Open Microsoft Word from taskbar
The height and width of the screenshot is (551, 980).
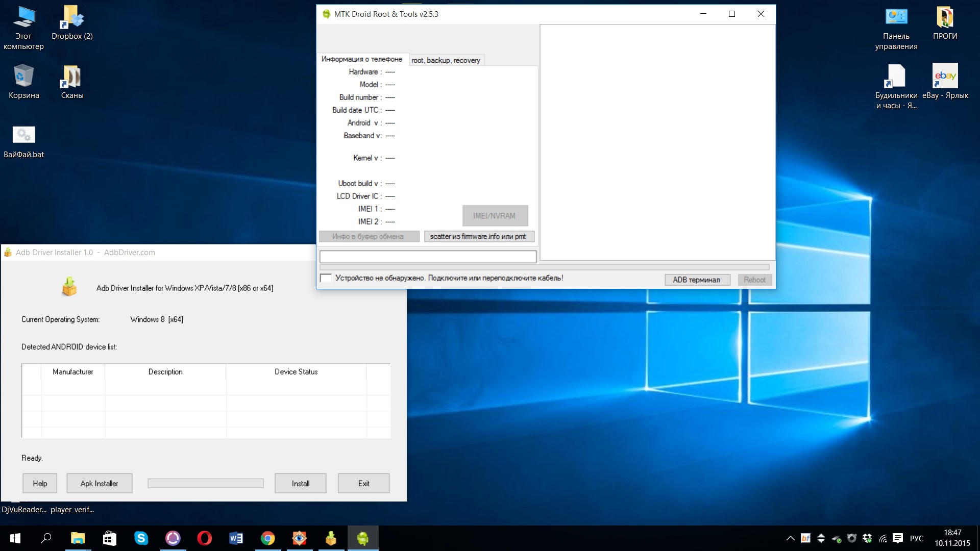(x=236, y=538)
